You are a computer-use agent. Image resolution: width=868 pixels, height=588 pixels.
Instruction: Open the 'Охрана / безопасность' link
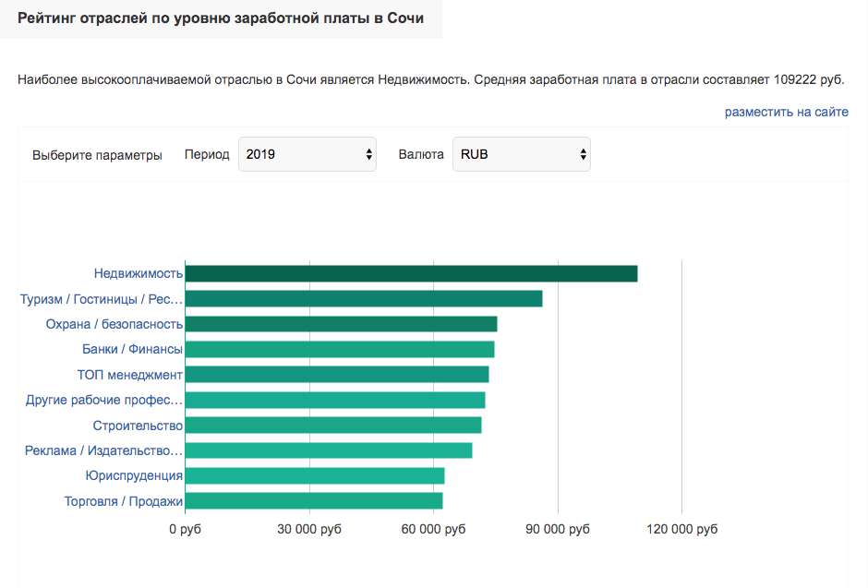pyautogui.click(x=114, y=324)
